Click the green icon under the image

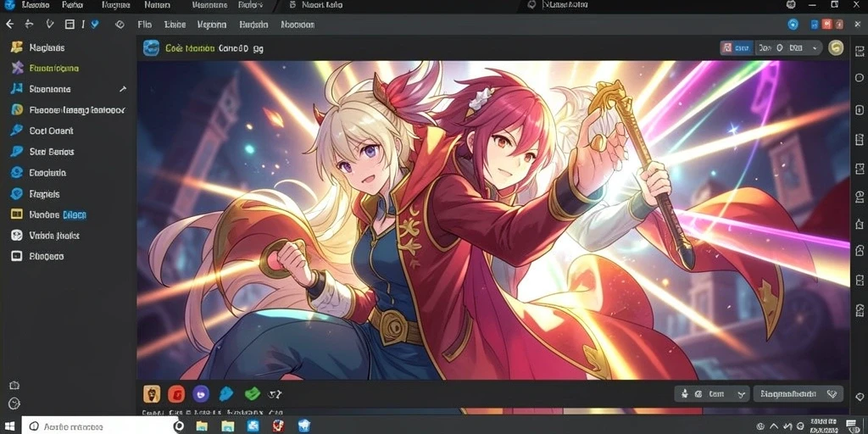[252, 393]
